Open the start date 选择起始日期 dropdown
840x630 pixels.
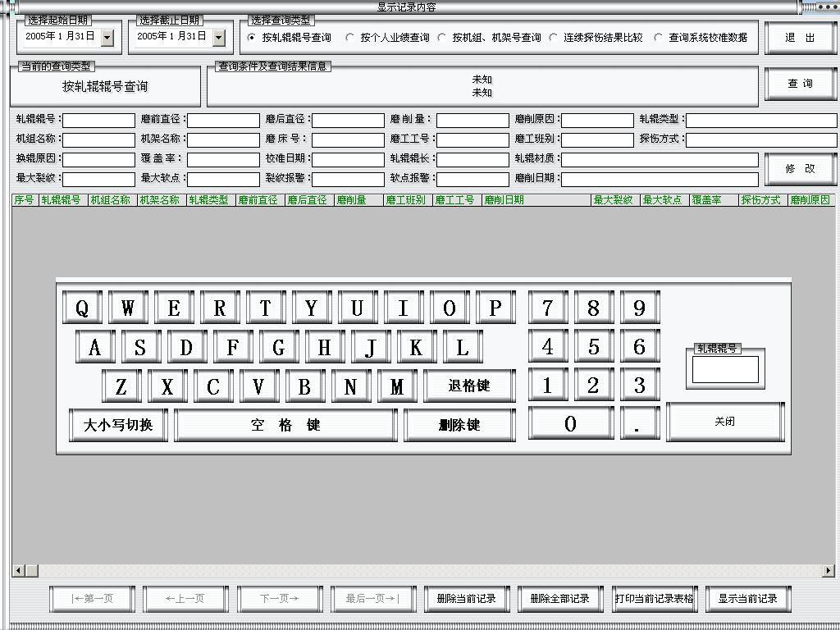point(108,37)
